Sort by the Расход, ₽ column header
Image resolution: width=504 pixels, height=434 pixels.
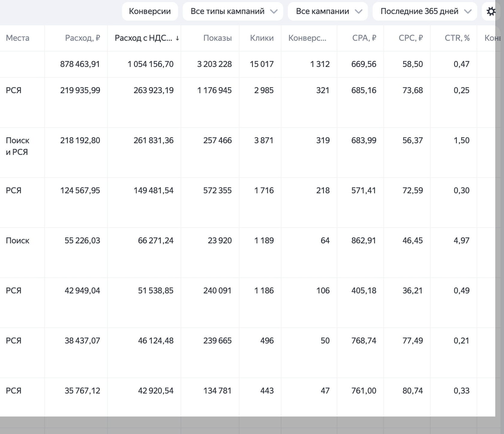tap(82, 38)
